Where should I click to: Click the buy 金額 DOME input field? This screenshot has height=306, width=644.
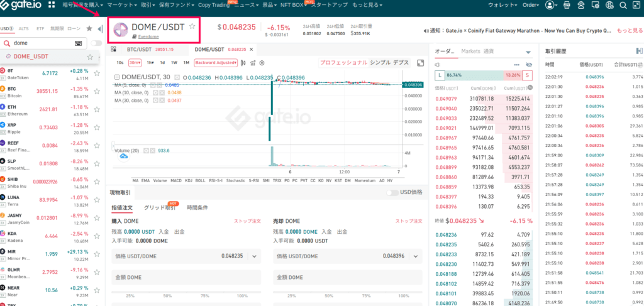click(x=186, y=277)
